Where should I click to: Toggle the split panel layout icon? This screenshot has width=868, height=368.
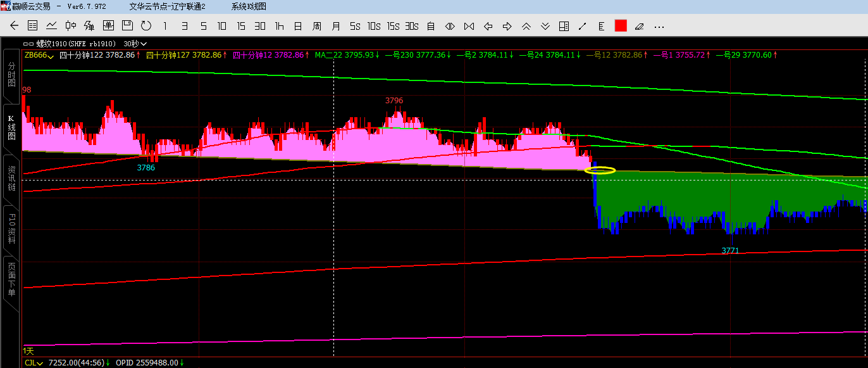pyautogui.click(x=564, y=26)
